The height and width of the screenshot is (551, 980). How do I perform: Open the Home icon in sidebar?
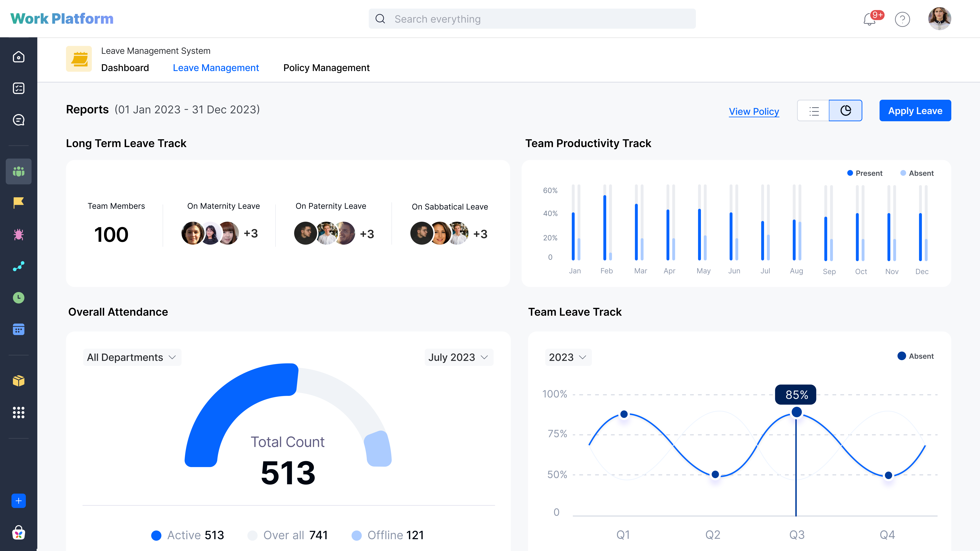click(x=18, y=57)
